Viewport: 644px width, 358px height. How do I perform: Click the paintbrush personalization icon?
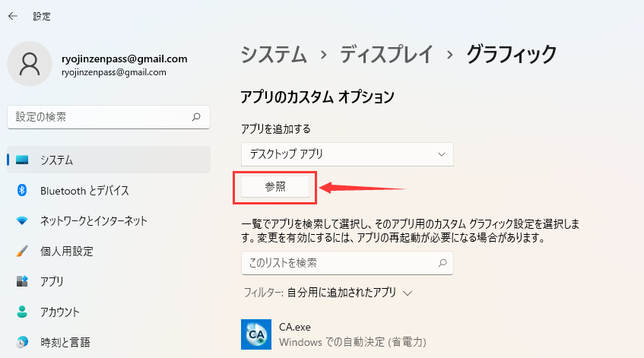point(22,252)
